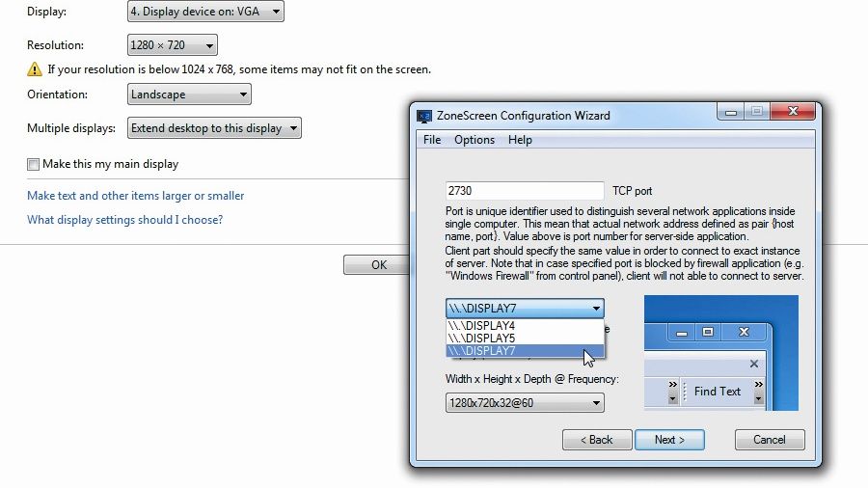Click Make text and other items larger link
Viewport: 868px width, 488px height.
(136, 196)
